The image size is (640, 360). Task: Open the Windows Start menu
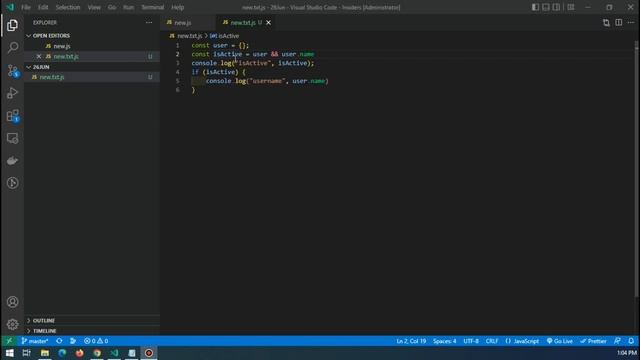[9, 353]
